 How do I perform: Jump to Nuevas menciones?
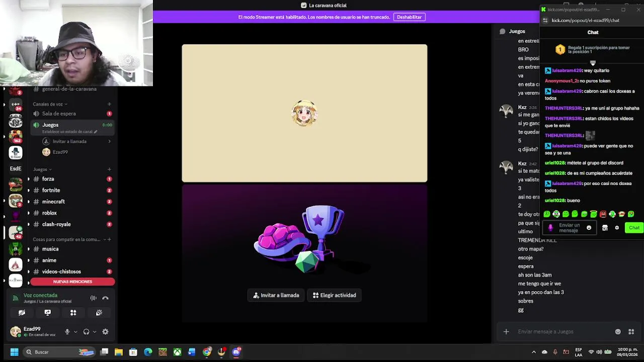pos(72,282)
